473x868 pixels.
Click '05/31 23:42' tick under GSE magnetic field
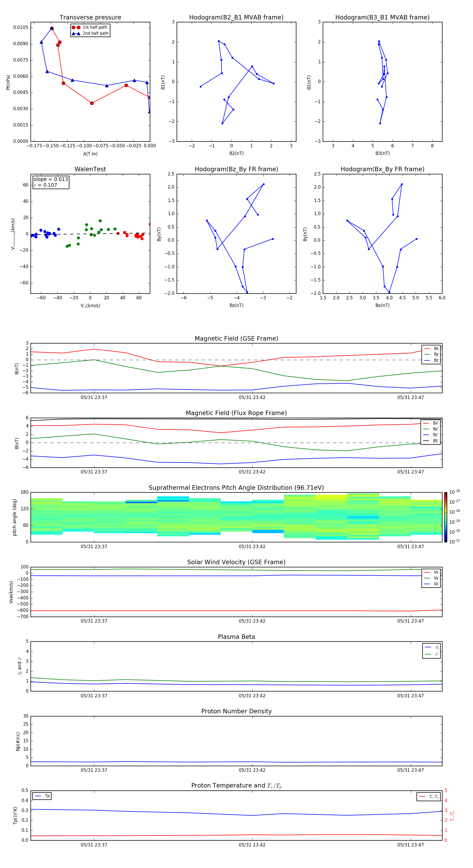[x=252, y=398]
